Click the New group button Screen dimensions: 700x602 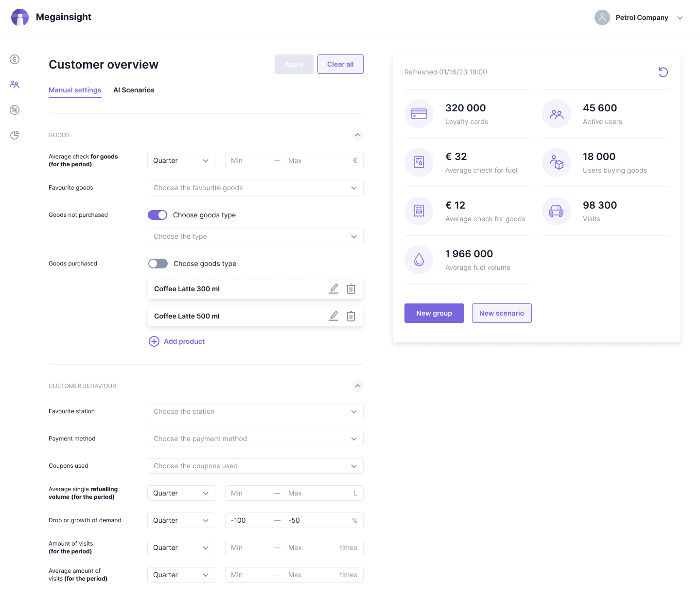tap(434, 313)
